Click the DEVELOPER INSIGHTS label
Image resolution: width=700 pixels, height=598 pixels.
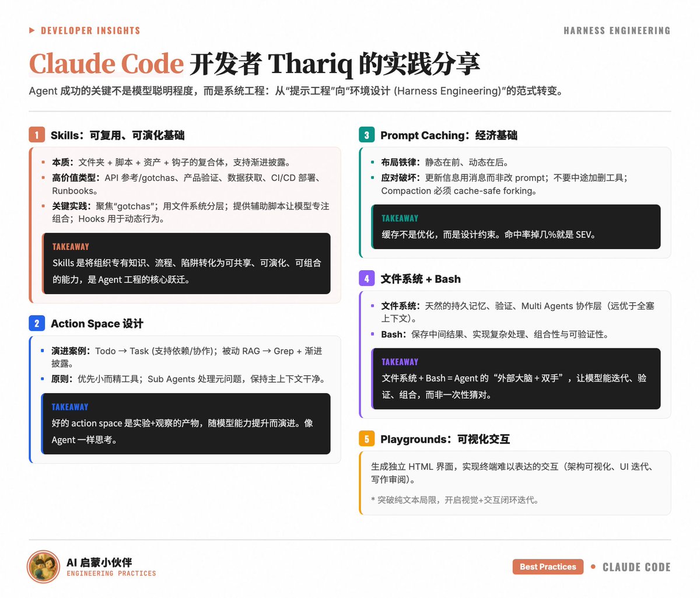90,30
